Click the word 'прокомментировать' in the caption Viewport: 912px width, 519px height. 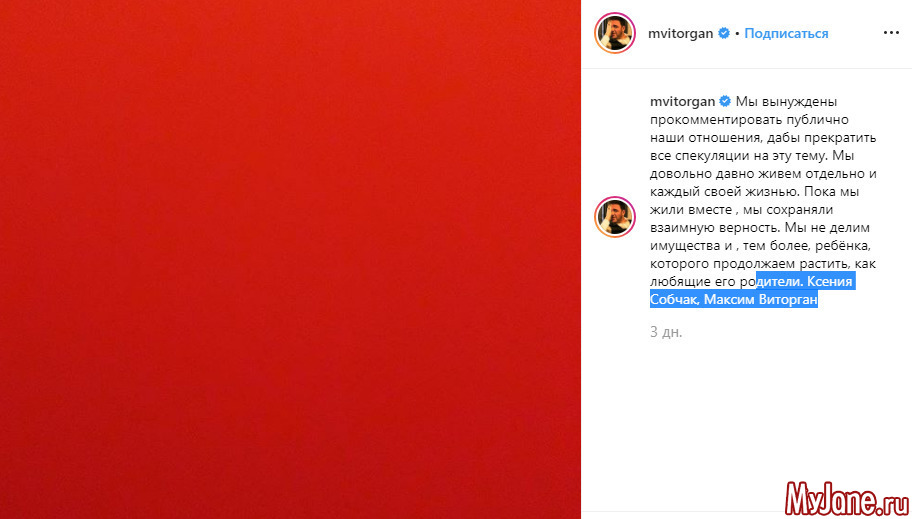707,120
